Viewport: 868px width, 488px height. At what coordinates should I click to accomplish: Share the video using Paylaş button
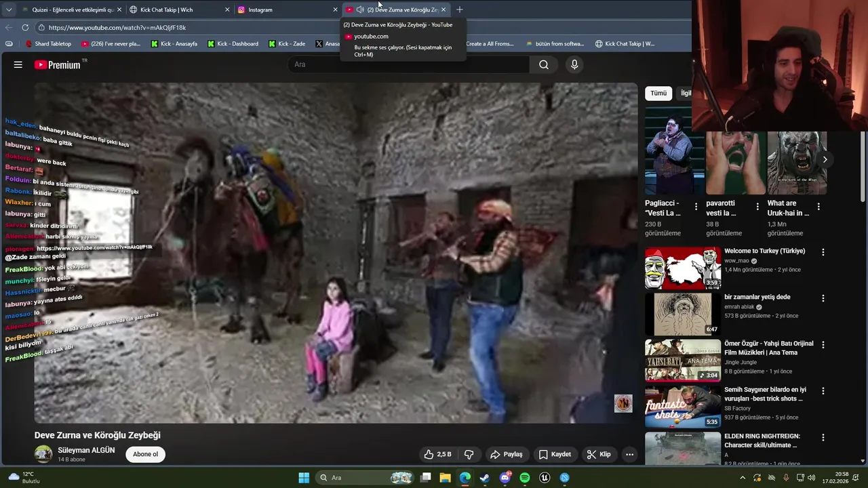507,454
